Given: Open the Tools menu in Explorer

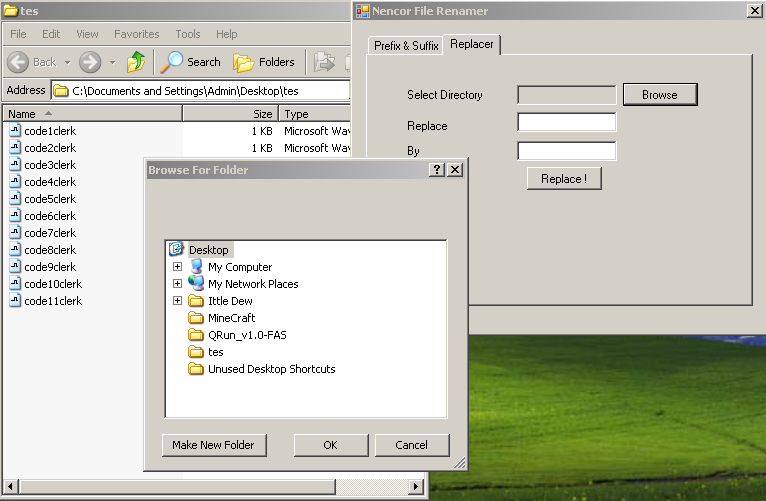Looking at the screenshot, I should (x=188, y=34).
